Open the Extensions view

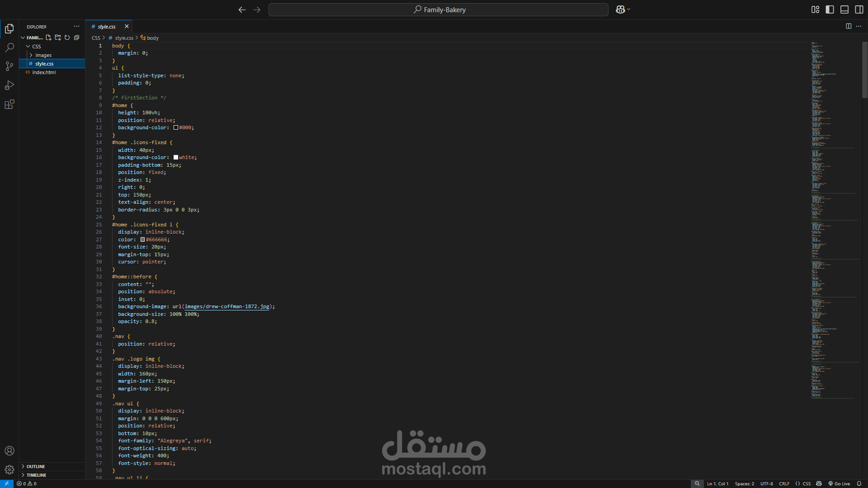click(x=9, y=104)
